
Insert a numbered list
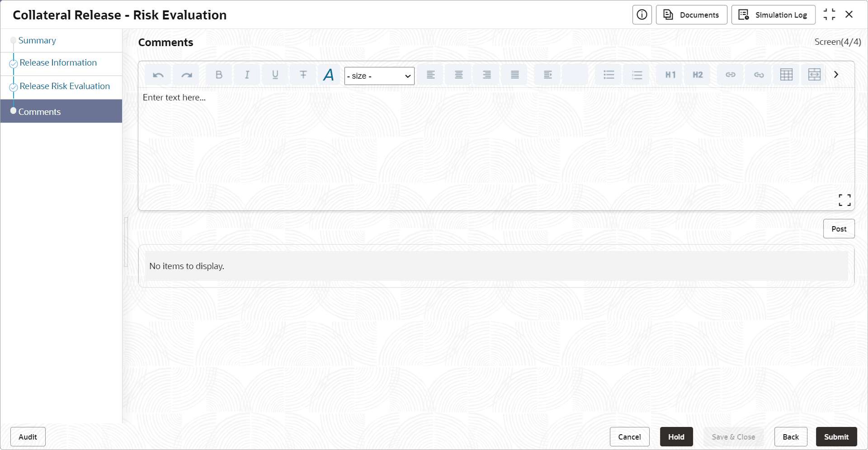click(637, 75)
